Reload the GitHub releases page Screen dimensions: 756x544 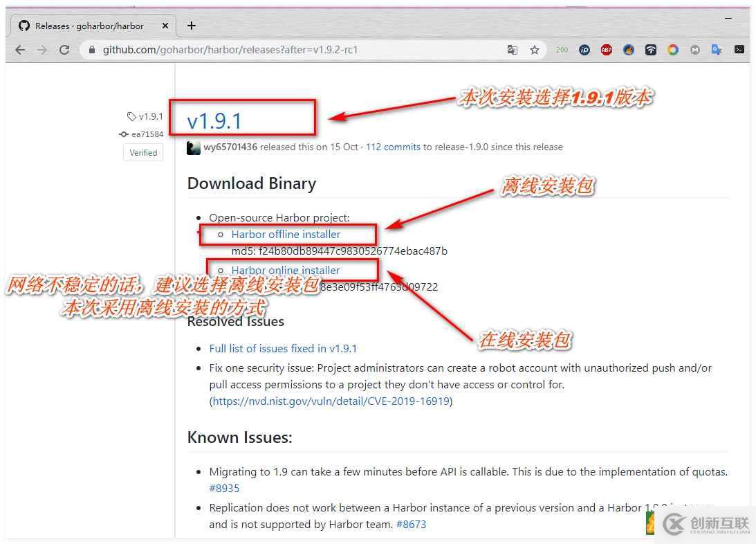64,50
